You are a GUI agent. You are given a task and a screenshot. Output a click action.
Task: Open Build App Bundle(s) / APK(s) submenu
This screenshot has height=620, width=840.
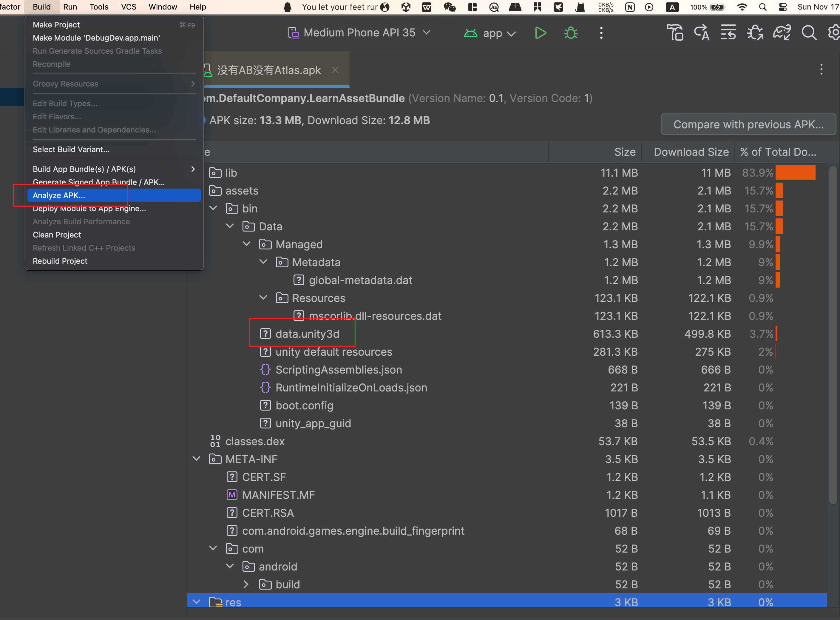click(x=114, y=169)
